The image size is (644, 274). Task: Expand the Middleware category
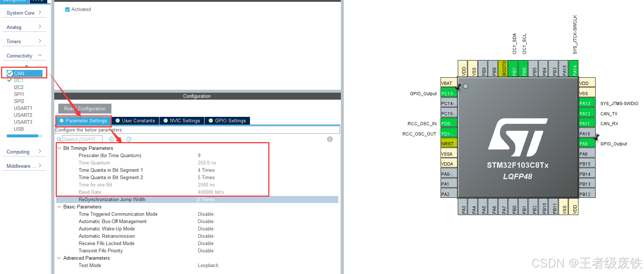coord(24,166)
